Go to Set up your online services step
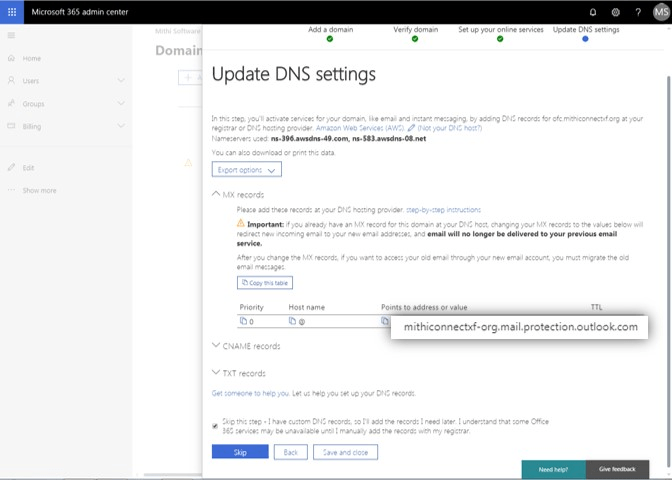Image resolution: width=672 pixels, height=480 pixels. [501, 34]
